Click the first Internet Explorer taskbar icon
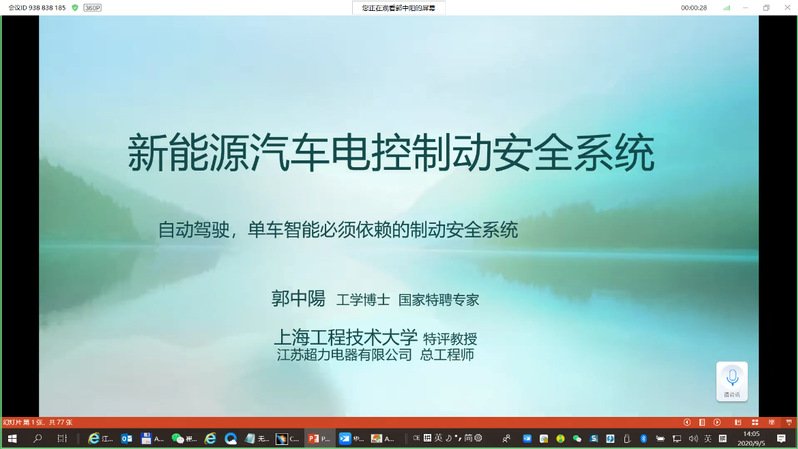Viewport: 798px width, 449px height. click(98, 438)
